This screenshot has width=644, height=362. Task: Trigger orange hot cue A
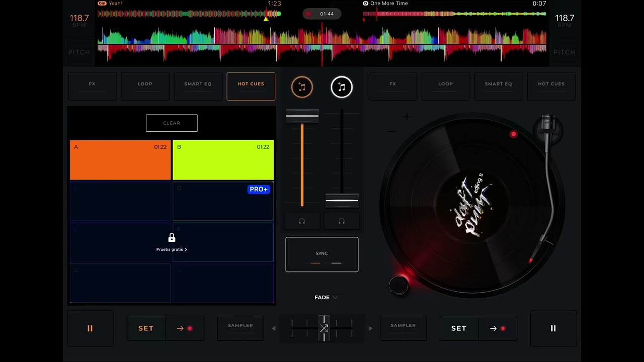click(120, 160)
